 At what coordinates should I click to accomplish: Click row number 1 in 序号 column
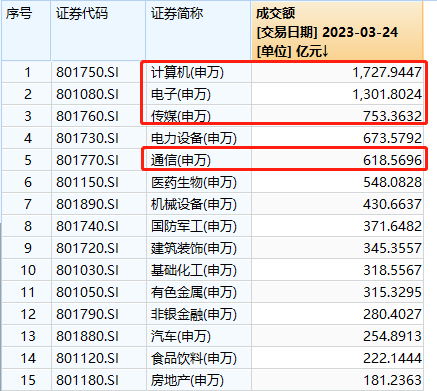coord(28,72)
